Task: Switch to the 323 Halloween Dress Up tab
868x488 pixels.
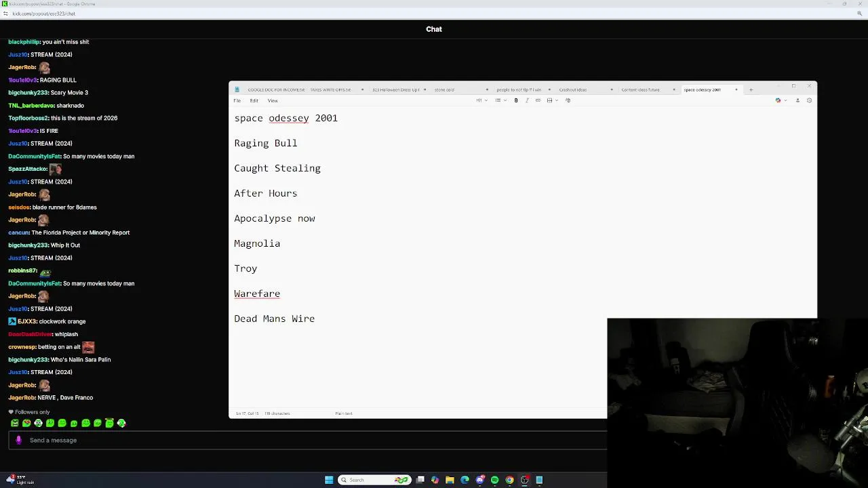Action: click(x=396, y=89)
